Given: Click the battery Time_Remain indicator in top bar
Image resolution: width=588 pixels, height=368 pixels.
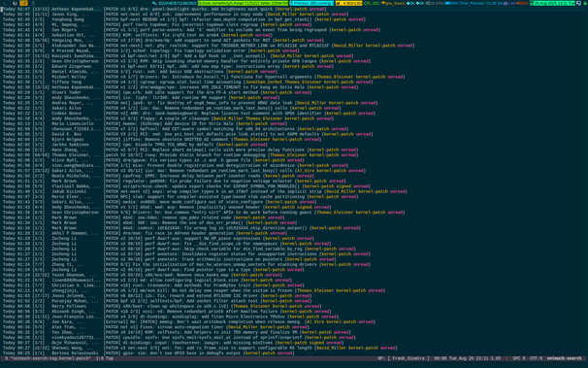Looking at the screenshot, I should (473, 3).
